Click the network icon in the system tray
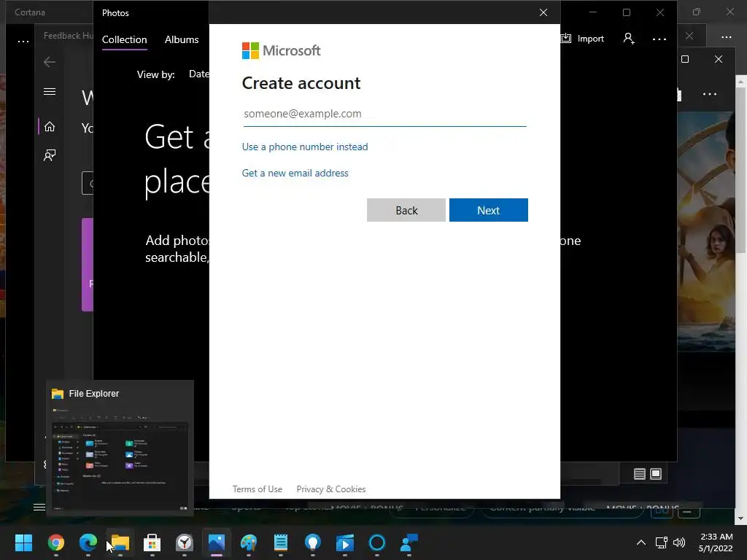This screenshot has height=560, width=747. tap(661, 542)
